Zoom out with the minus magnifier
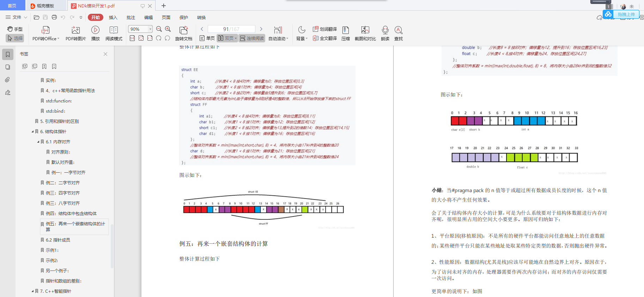This screenshot has width=644, height=297. [x=159, y=29]
